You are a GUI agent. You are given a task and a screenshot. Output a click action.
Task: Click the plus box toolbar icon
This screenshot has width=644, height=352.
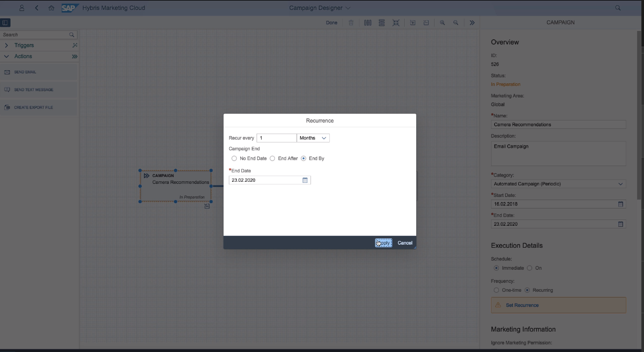click(413, 23)
